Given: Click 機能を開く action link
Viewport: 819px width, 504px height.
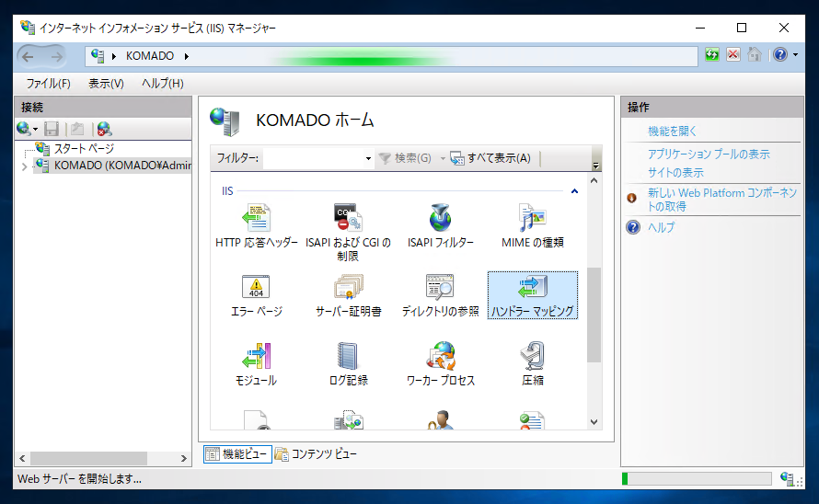Looking at the screenshot, I should (x=673, y=132).
